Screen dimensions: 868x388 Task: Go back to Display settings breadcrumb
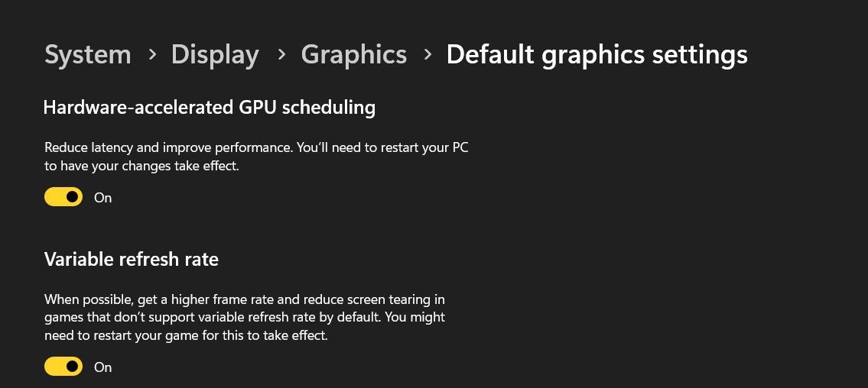tap(215, 55)
